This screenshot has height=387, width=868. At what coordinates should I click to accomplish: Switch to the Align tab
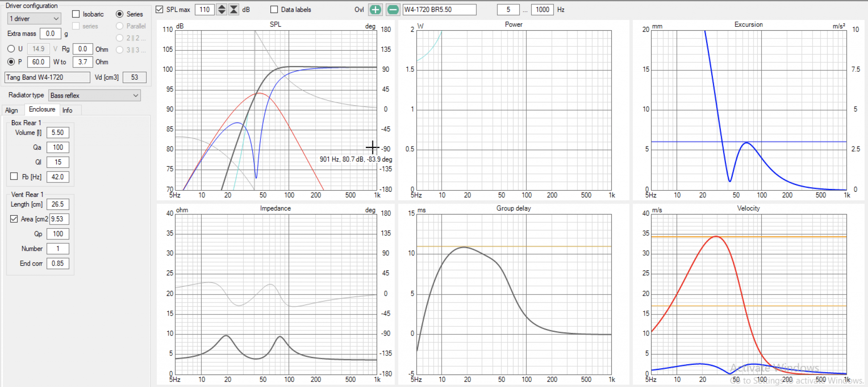(11, 110)
